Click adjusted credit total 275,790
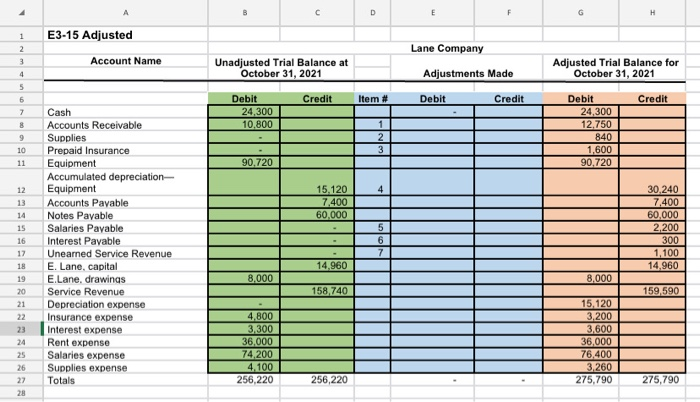Screen dimensions: 700x402 pos(652,380)
